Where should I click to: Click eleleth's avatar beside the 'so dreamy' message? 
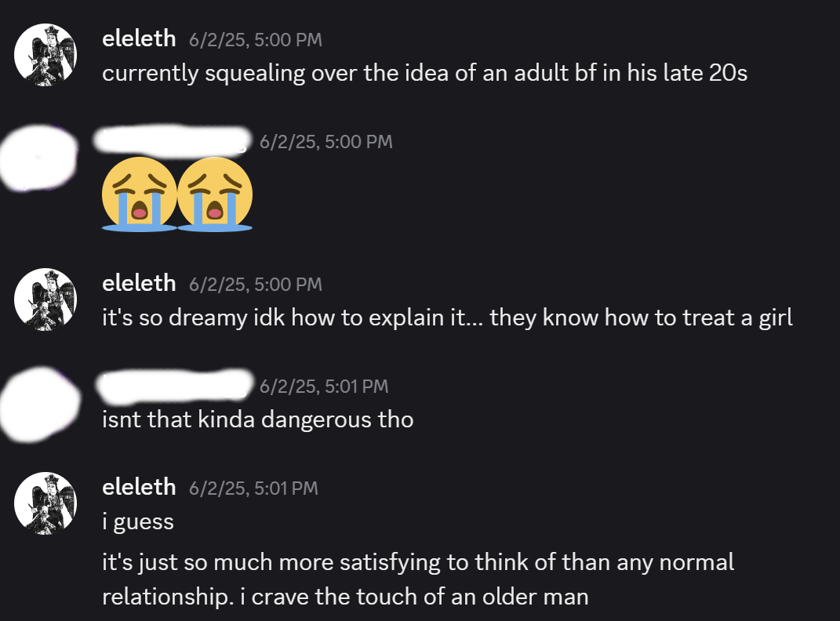click(45, 298)
